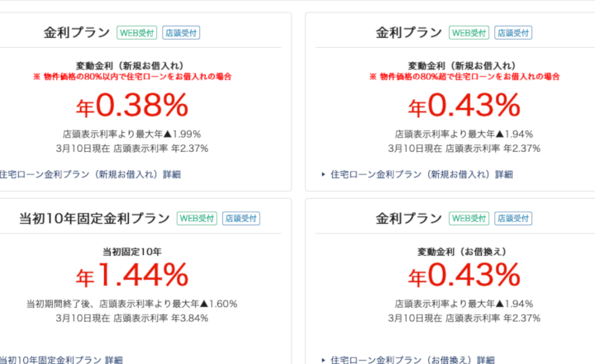Open 住宅ローン金利プラン（新規お借入れ）詳細 under 0.38% rate
This screenshot has width=595, height=364.
point(88,174)
